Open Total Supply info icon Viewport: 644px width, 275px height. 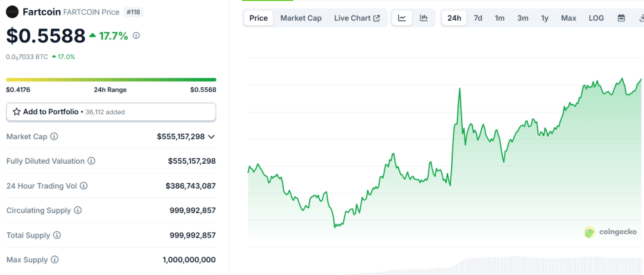point(57,235)
